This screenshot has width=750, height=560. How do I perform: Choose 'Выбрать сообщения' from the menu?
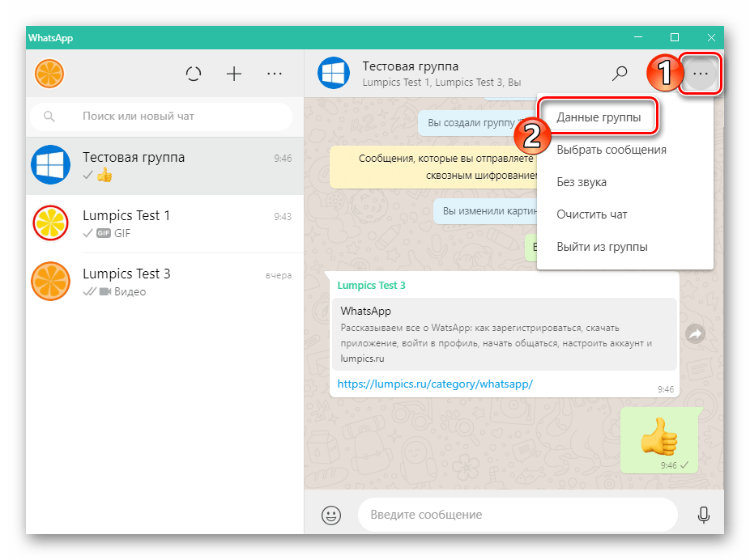(x=612, y=150)
